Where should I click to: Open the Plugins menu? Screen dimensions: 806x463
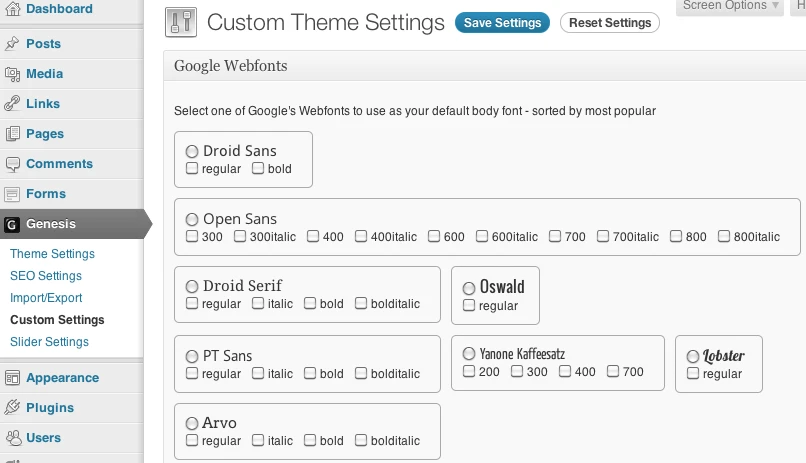coord(50,408)
